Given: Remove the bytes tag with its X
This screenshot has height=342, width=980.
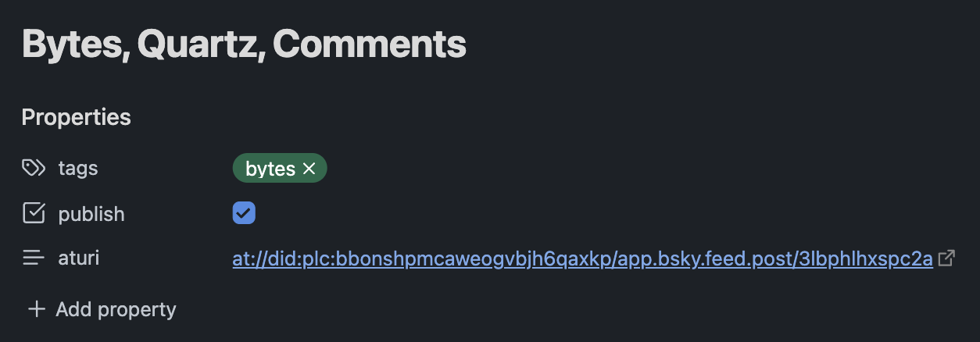Looking at the screenshot, I should click(x=309, y=169).
